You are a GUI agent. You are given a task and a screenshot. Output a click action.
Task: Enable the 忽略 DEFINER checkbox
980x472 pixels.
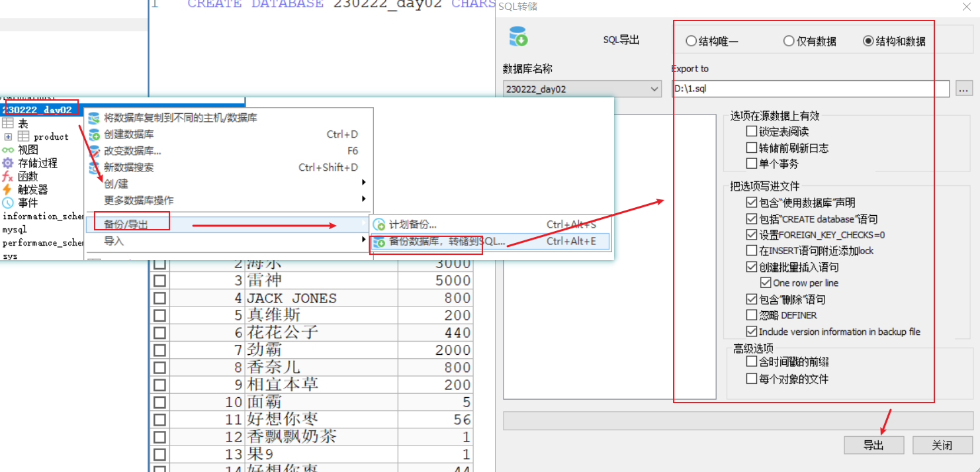tap(752, 315)
